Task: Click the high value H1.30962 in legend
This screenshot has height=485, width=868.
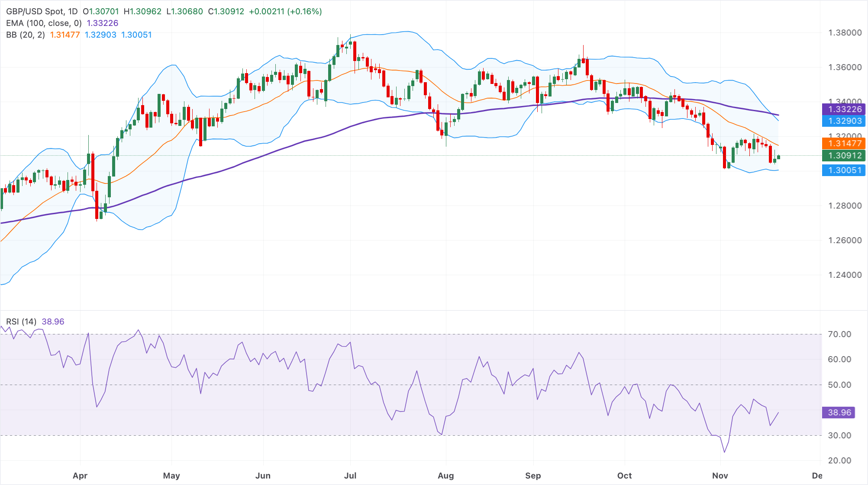Action: tap(142, 12)
